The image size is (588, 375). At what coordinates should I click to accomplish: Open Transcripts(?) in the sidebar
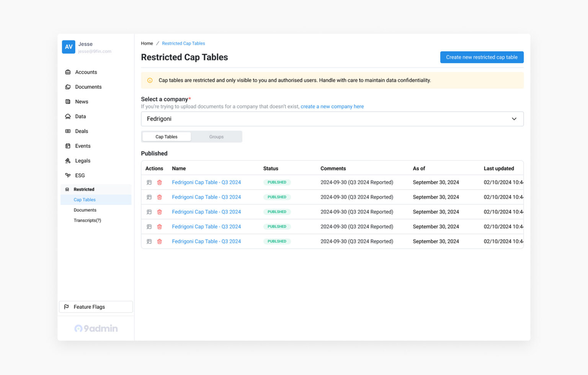[x=87, y=220]
